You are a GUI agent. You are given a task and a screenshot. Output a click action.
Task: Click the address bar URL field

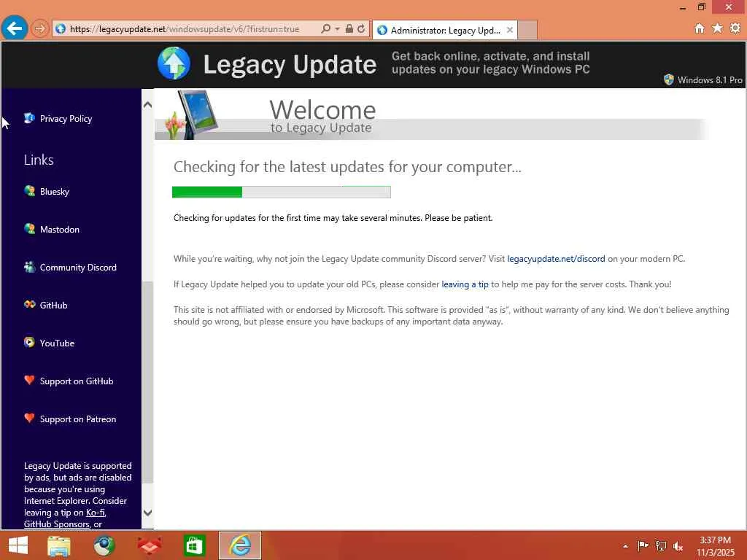(185, 29)
